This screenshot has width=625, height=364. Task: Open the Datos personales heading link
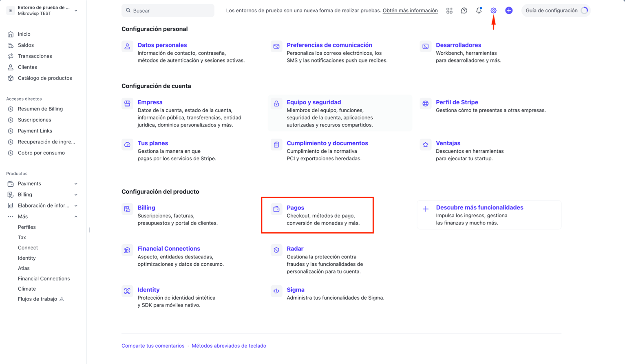(x=162, y=45)
